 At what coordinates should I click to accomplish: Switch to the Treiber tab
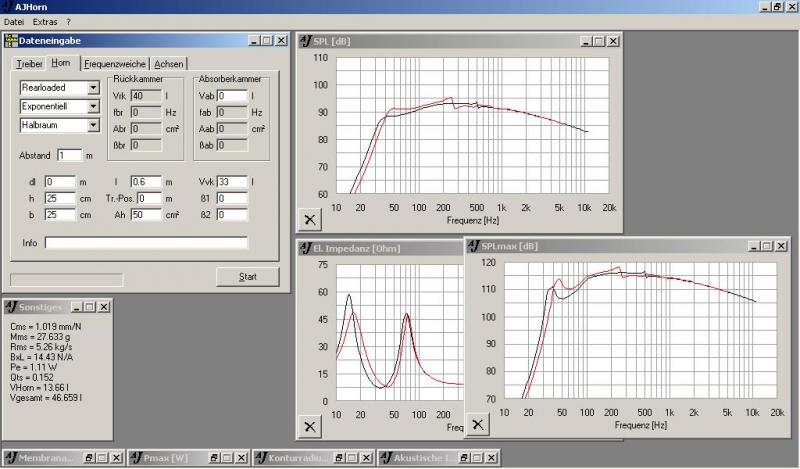tap(29, 64)
